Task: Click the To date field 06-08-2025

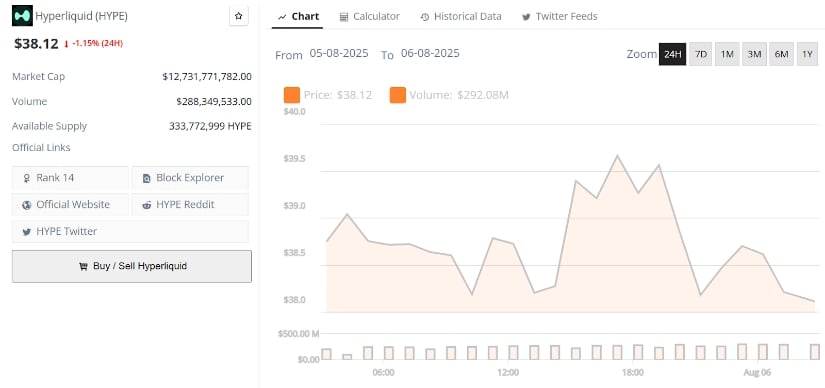Action: tap(430, 53)
